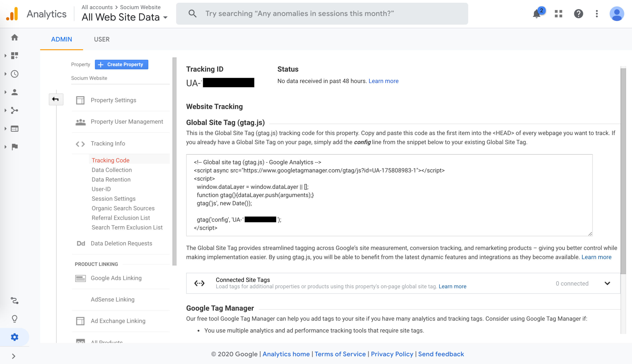632x364 pixels.
Task: Open the Admin gear icon
Action: (x=15, y=337)
